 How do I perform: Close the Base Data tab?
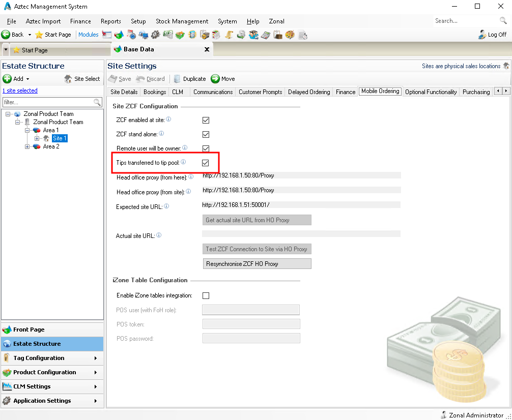(x=207, y=49)
